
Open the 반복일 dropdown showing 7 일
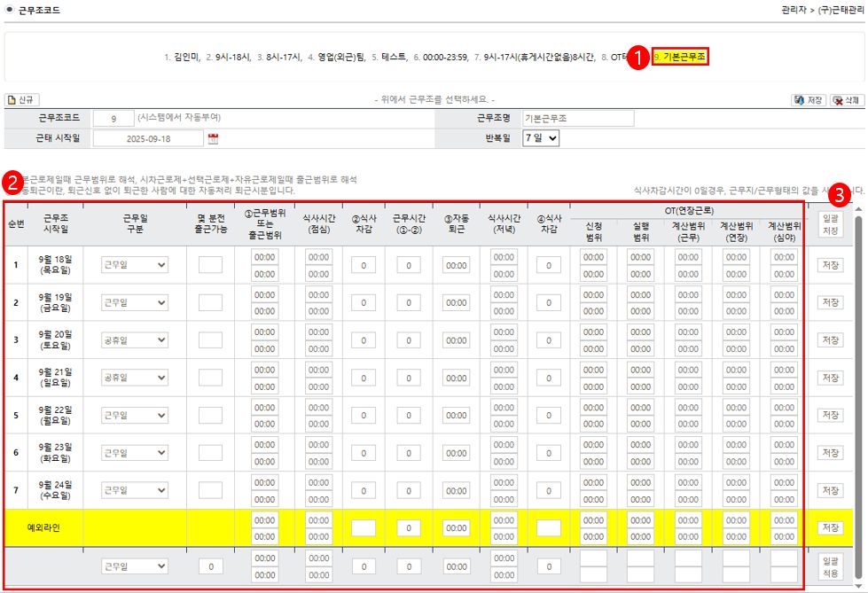(x=541, y=138)
